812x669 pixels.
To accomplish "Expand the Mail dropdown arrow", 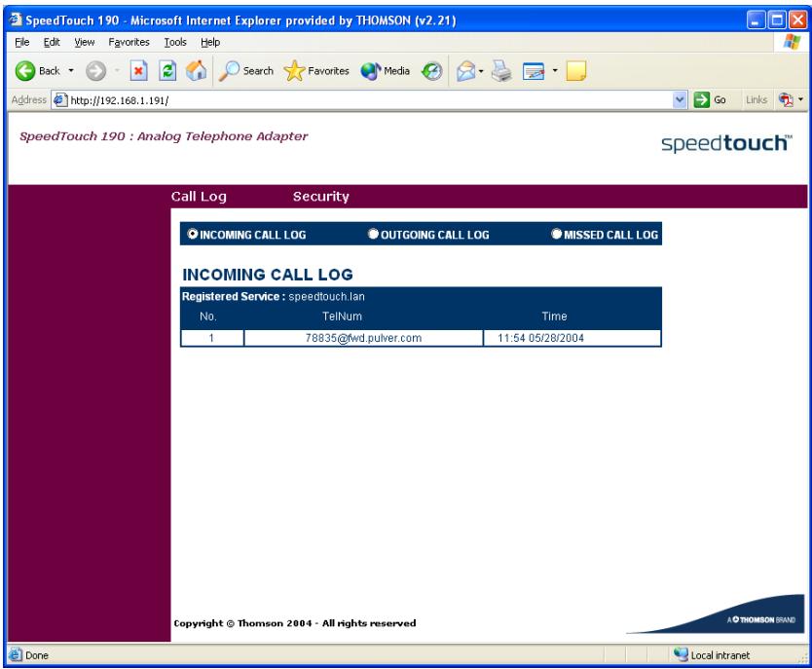I will (x=481, y=71).
